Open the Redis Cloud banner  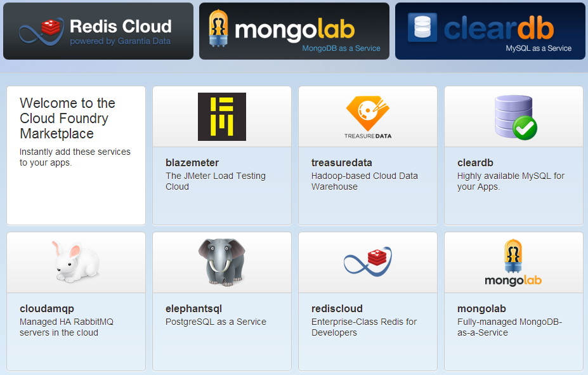click(98, 31)
